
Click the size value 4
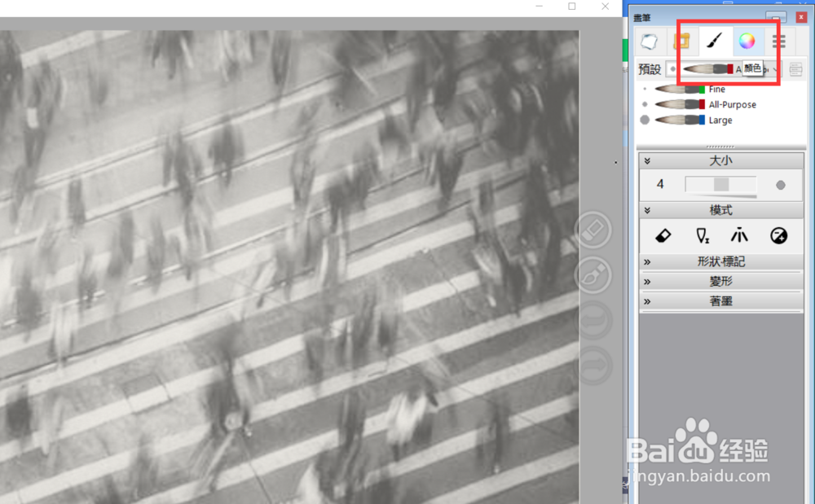pos(660,184)
